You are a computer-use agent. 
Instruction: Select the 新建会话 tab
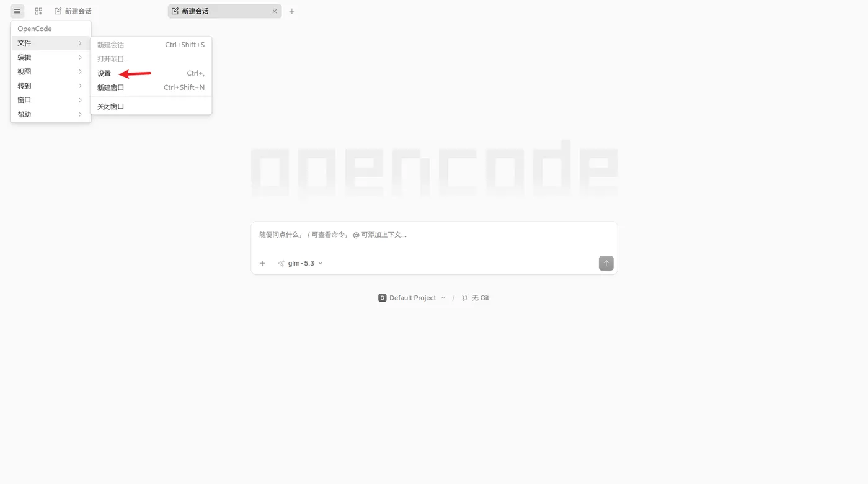pos(224,11)
